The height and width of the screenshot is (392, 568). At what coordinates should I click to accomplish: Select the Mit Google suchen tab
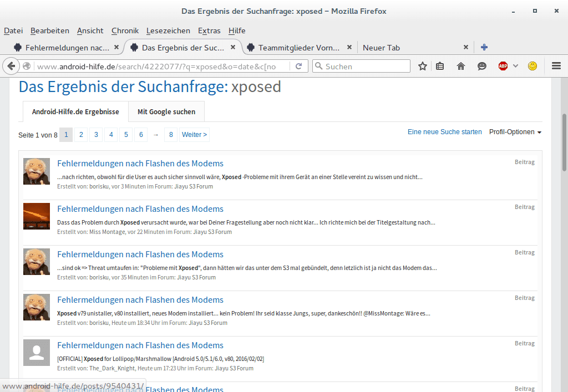(x=166, y=112)
